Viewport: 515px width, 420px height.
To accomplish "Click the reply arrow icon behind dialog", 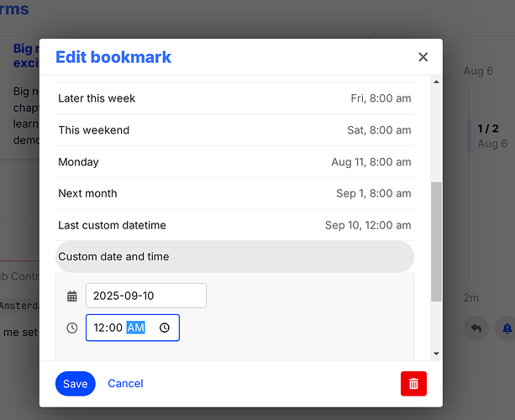I will (x=476, y=328).
